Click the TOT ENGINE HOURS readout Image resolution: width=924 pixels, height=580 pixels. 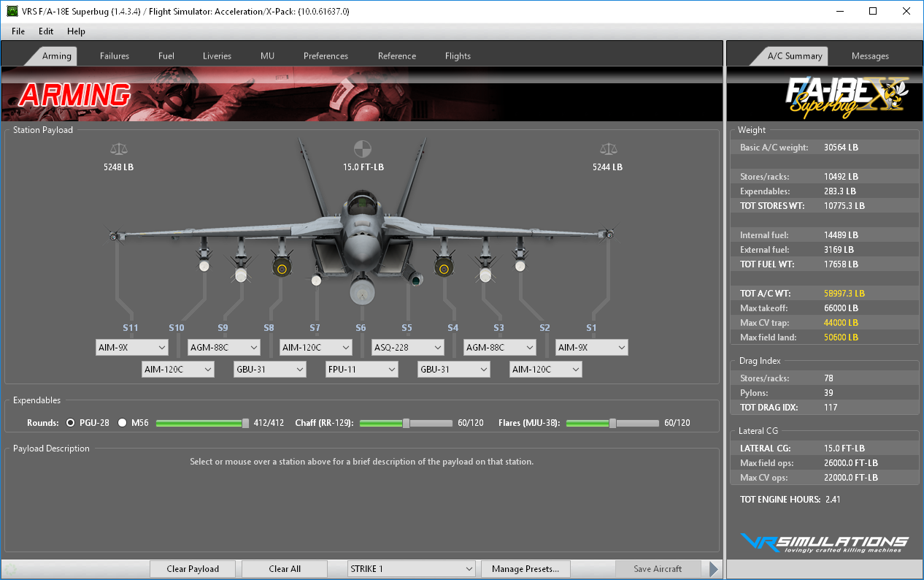point(792,500)
